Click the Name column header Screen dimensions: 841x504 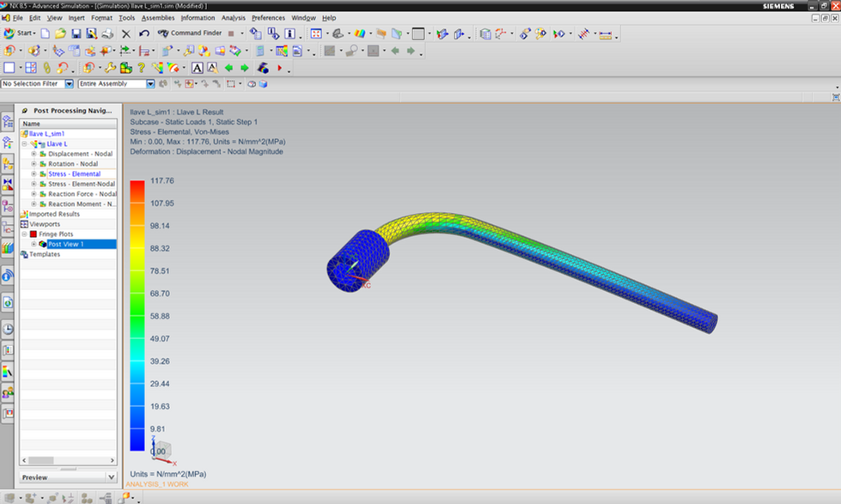[68, 124]
